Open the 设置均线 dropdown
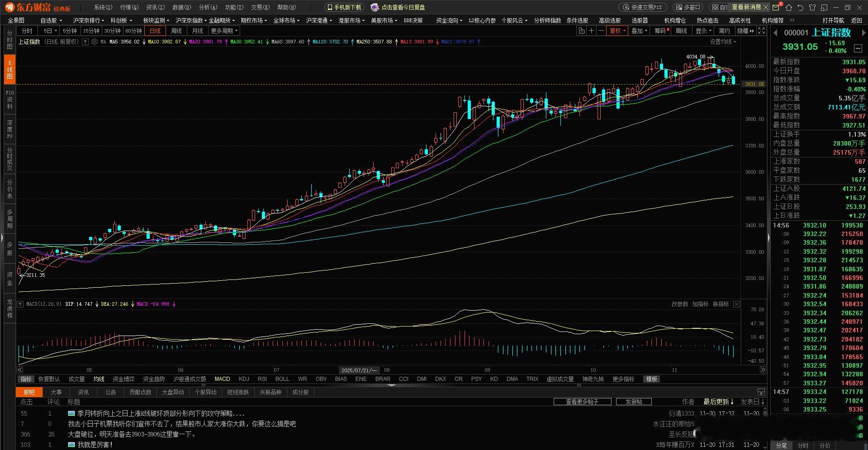 (x=723, y=42)
